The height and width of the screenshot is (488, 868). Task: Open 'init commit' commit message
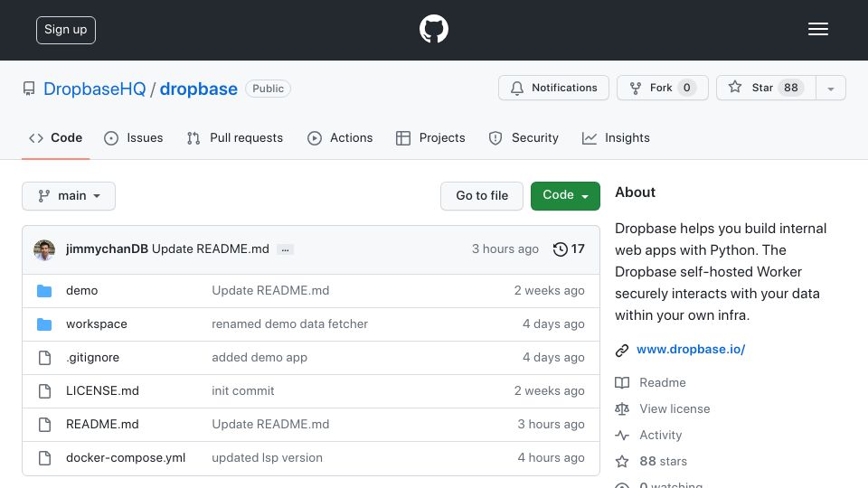tap(243, 391)
